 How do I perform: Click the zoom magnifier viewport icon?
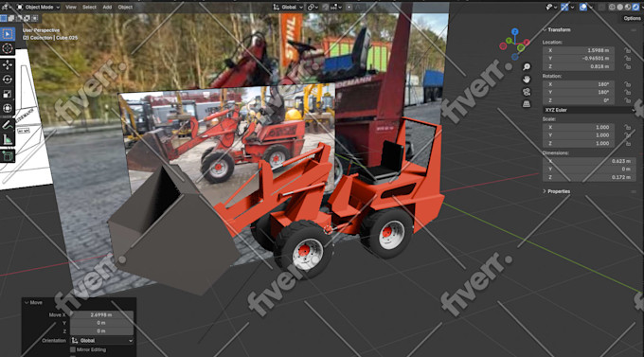point(527,67)
